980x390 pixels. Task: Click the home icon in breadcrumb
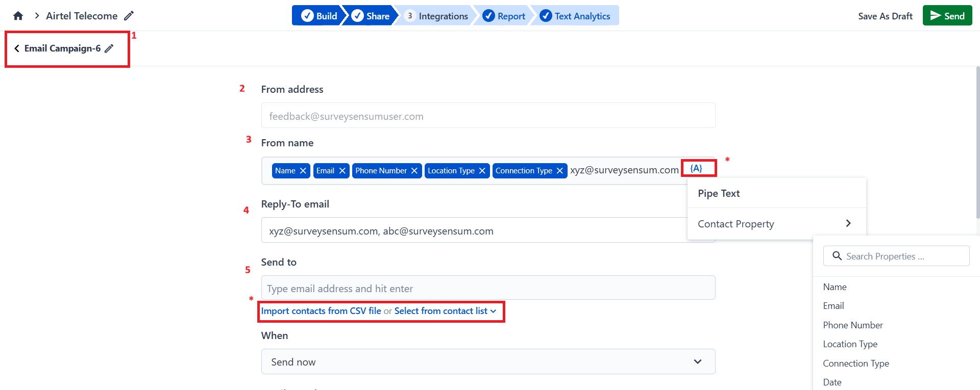coord(18,16)
